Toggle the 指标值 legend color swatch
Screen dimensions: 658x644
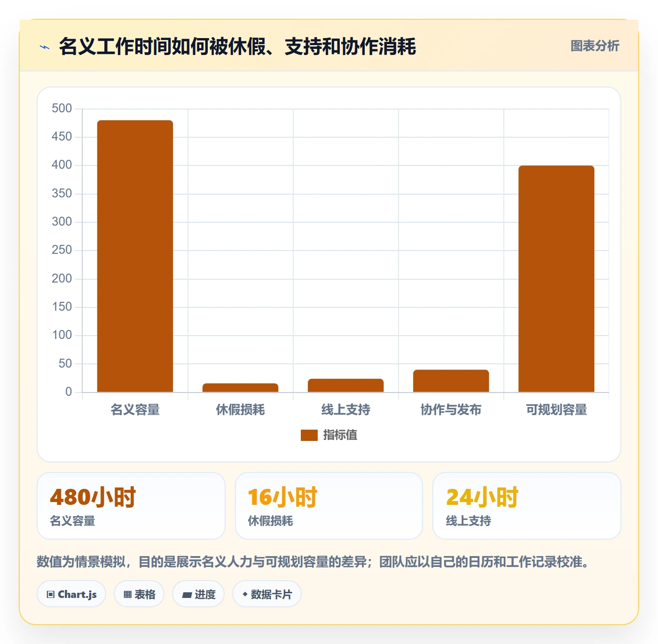coord(309,435)
